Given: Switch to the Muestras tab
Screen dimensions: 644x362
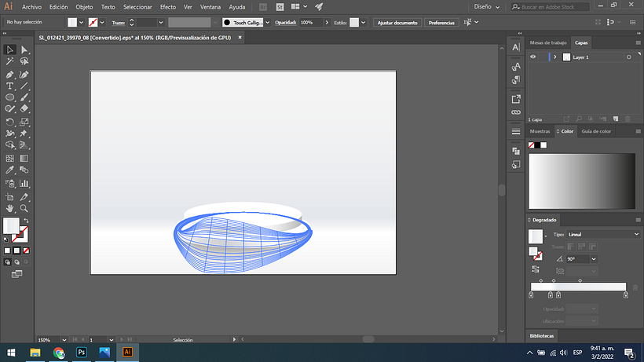Looking at the screenshot, I should (540, 131).
